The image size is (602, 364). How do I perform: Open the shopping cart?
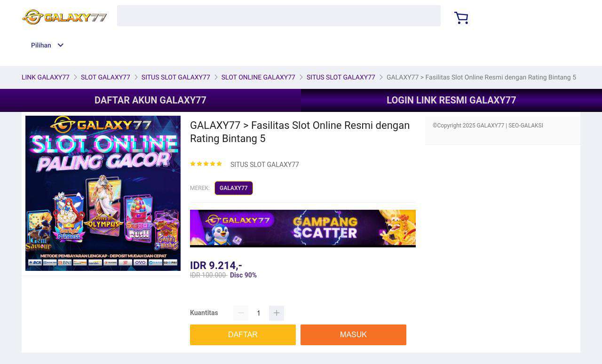461,18
